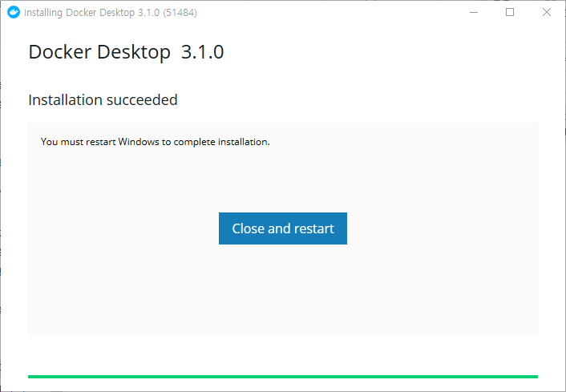Click the 'Docker Desktop 3.1.0' title
Image resolution: width=566 pixels, height=392 pixels.
[x=126, y=52]
